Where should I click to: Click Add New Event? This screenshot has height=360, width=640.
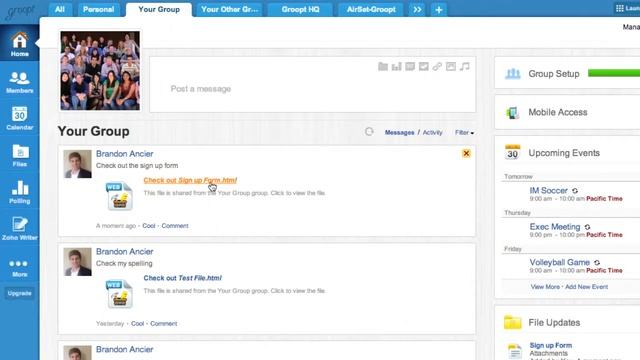[587, 287]
